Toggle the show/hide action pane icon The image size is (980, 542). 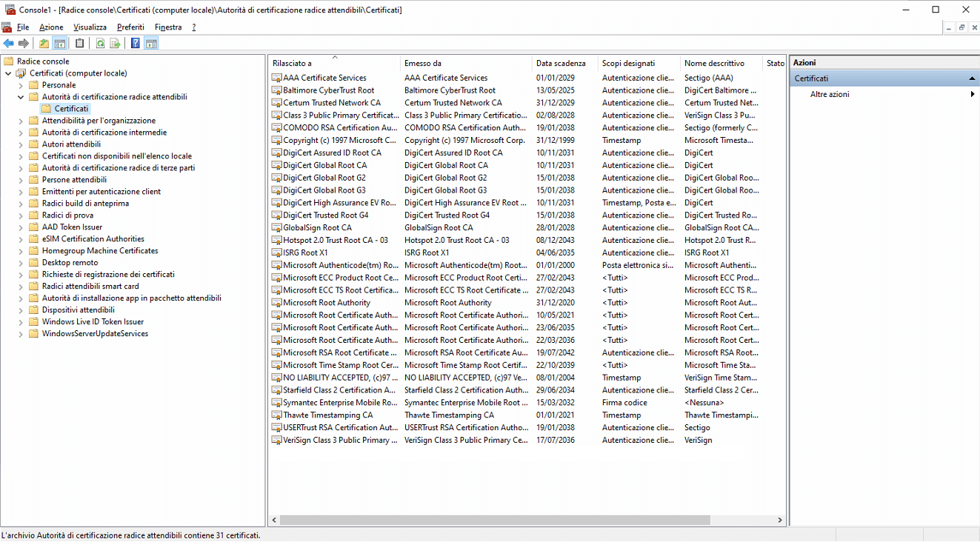(x=151, y=44)
